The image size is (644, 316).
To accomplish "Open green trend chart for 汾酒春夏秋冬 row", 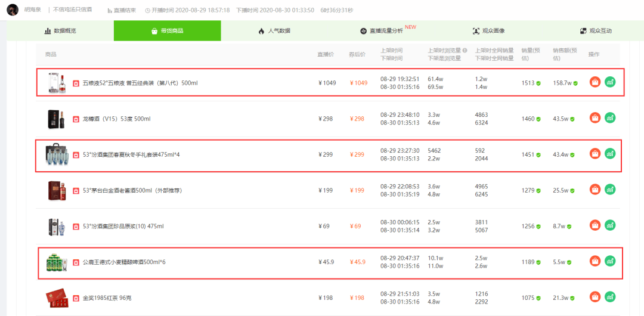I will coord(611,154).
